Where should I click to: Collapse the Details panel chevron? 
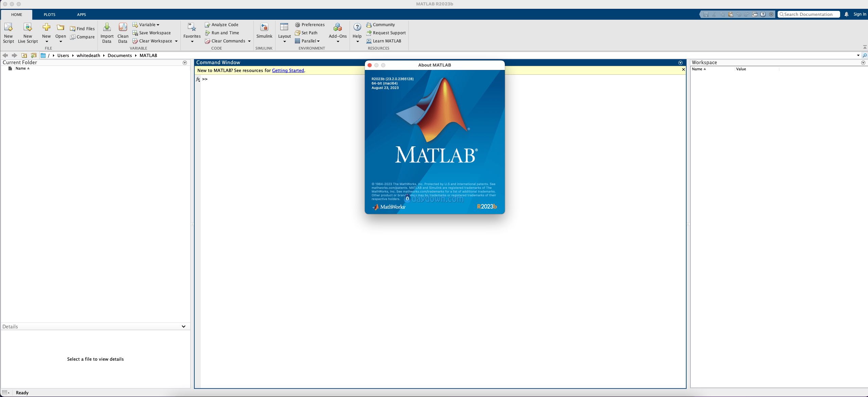(183, 326)
